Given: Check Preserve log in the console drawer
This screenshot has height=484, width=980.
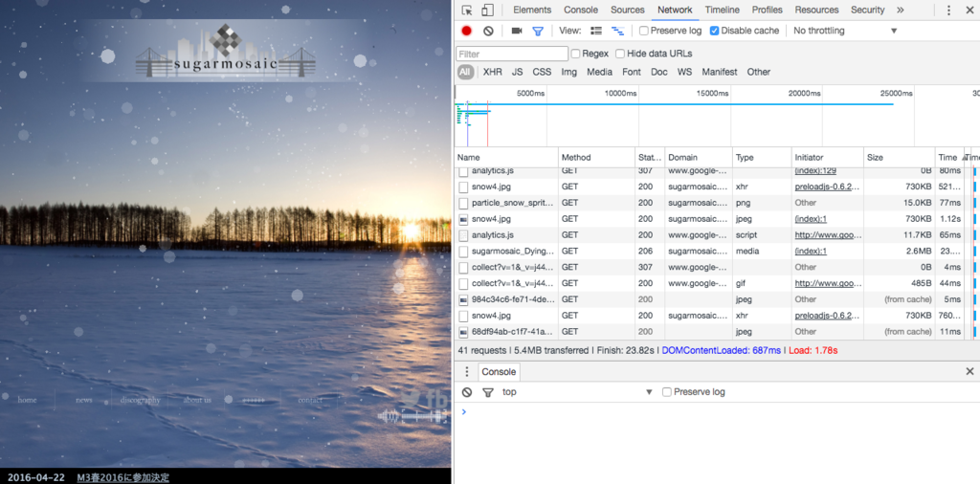Looking at the screenshot, I should pos(667,392).
